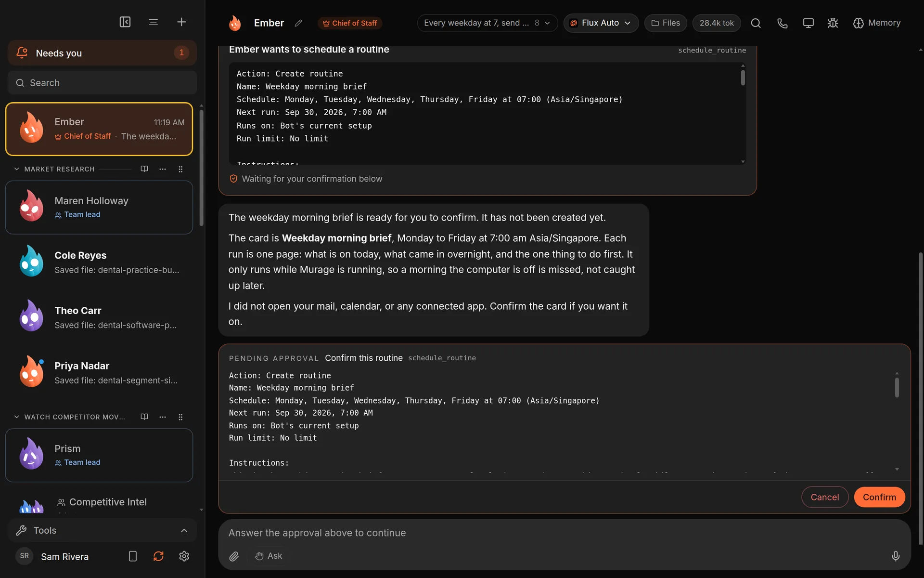
Task: Click the pencil icon beside Ember
Action: [298, 23]
